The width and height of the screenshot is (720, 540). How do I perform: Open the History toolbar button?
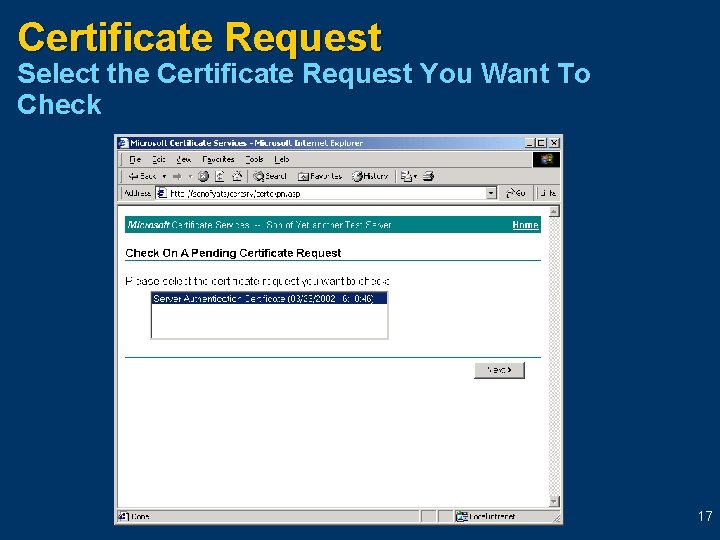(370, 176)
